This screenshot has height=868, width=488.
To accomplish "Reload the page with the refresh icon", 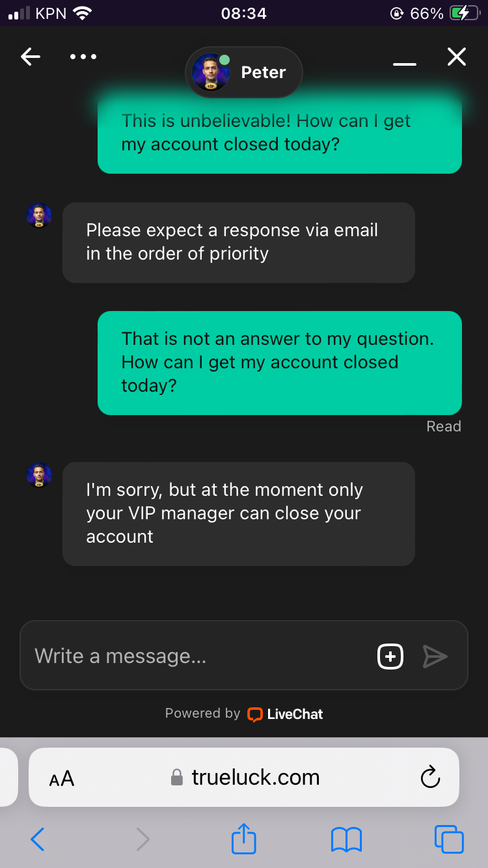I will (x=430, y=777).
